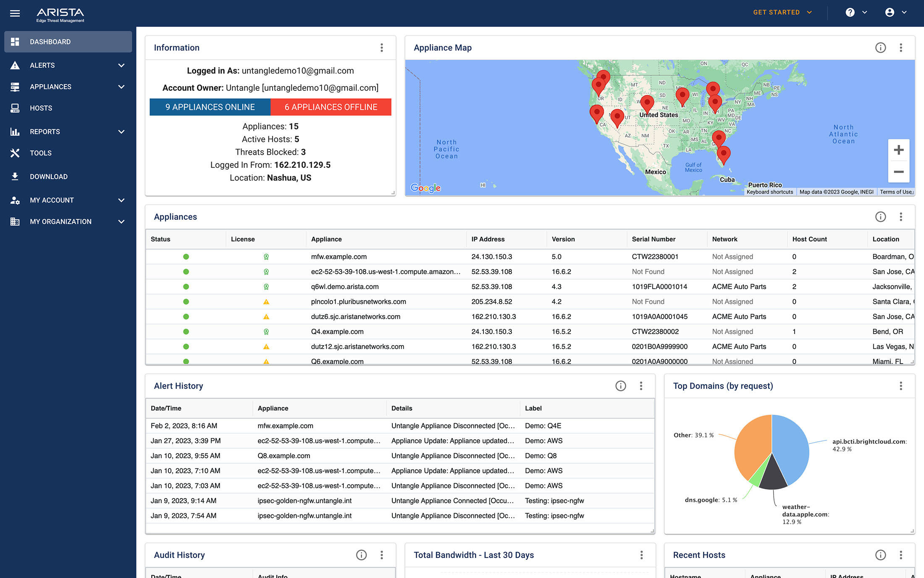Viewport: 924px width, 578px height.
Task: Toggle the hamburger navigation menu
Action: point(15,13)
